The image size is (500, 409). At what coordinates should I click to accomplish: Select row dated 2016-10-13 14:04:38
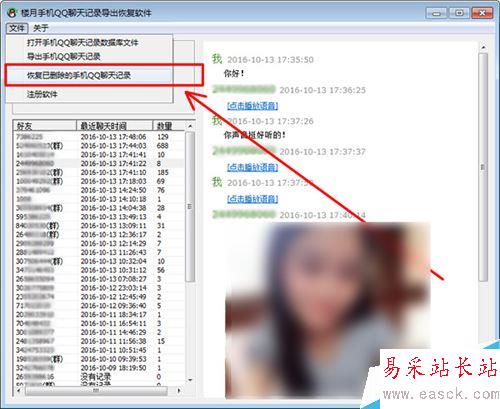[99, 208]
